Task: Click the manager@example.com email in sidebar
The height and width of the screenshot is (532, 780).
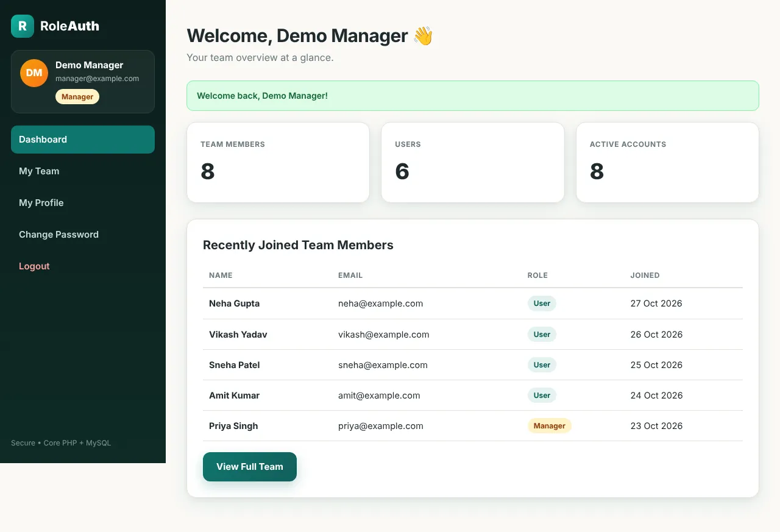Action: [97, 79]
